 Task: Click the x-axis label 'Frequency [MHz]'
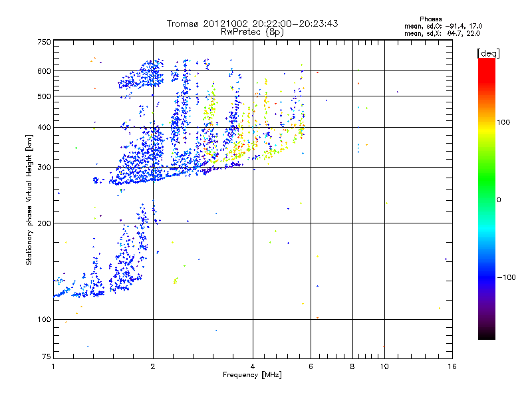tap(252, 375)
